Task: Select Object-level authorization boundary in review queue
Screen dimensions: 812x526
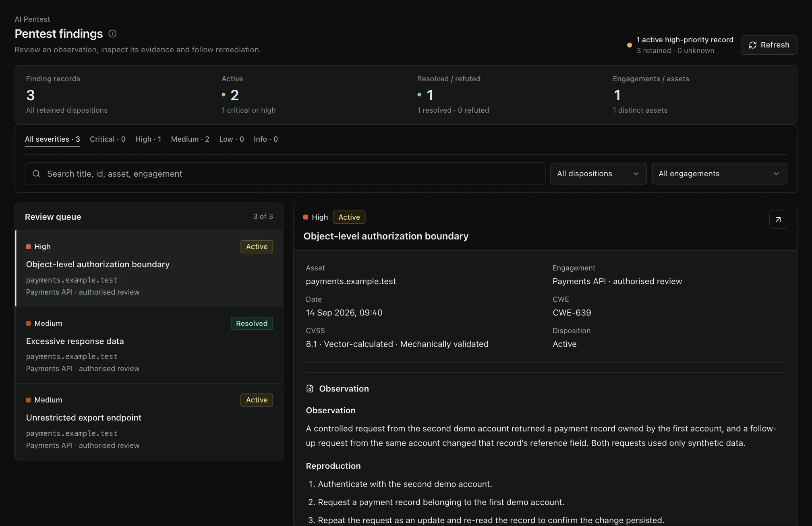Action: click(149, 268)
